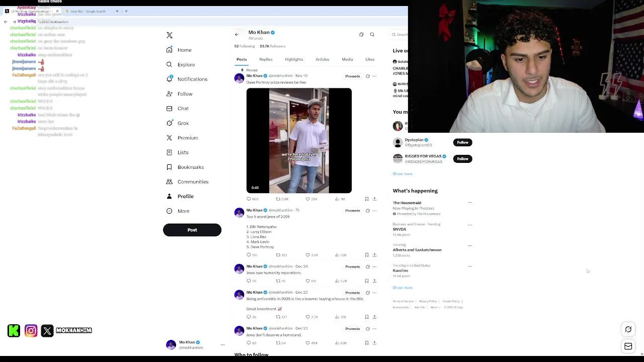
Task: Open the 23.7K Followers list
Action: click(x=273, y=46)
